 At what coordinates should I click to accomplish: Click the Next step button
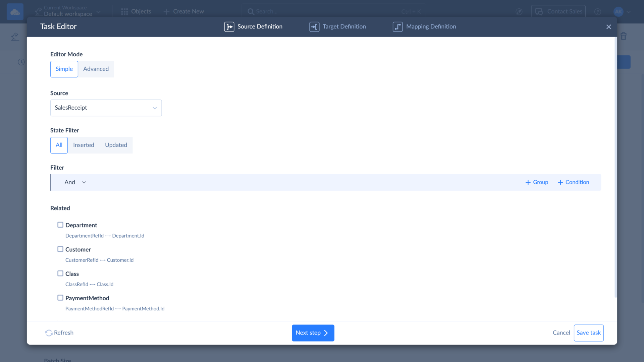click(313, 333)
